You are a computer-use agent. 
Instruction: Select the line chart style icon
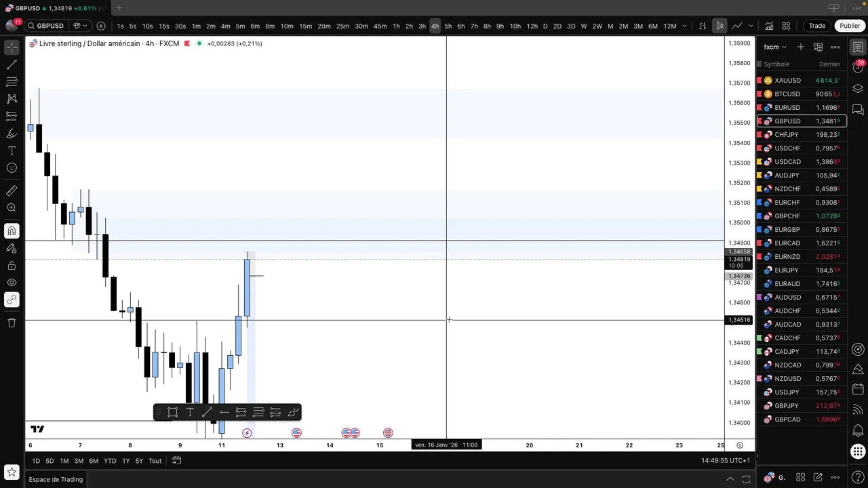[x=736, y=26]
